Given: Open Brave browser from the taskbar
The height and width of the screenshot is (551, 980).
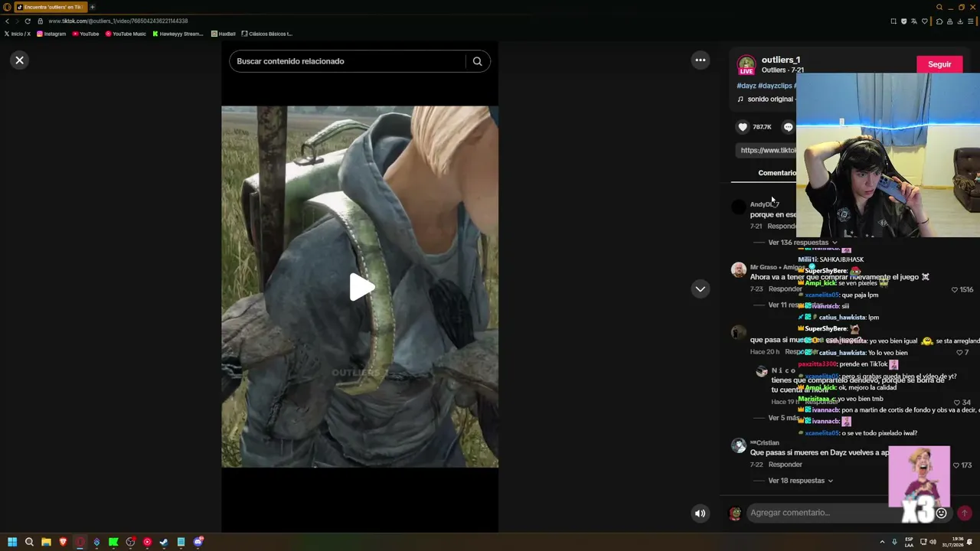Looking at the screenshot, I should click(63, 542).
